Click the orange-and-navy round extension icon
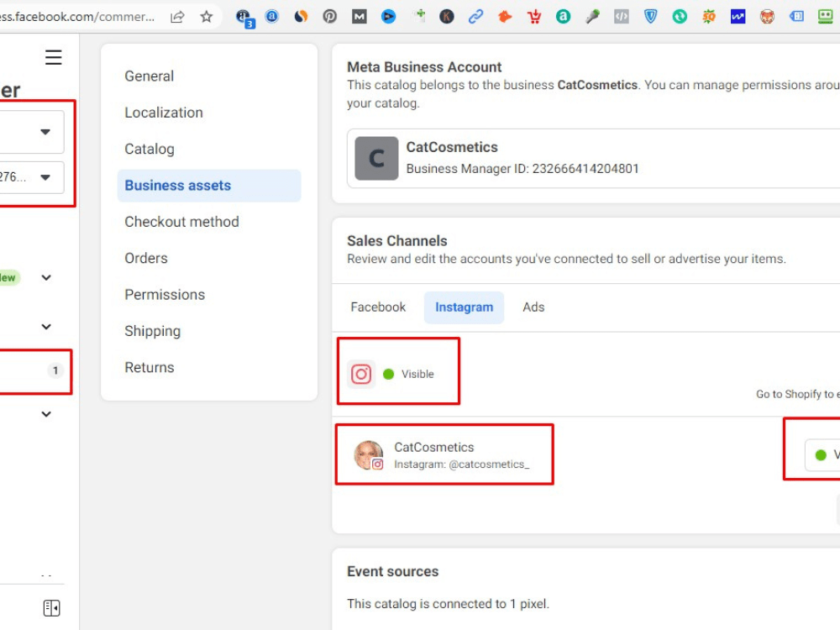The width and height of the screenshot is (840, 630). (x=301, y=17)
